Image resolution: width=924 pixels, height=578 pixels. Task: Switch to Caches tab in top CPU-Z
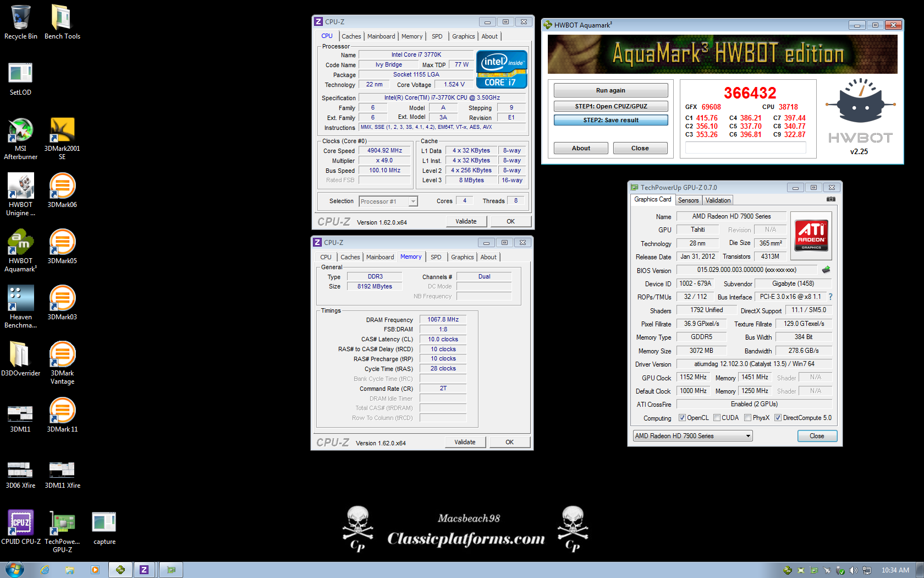351,36
